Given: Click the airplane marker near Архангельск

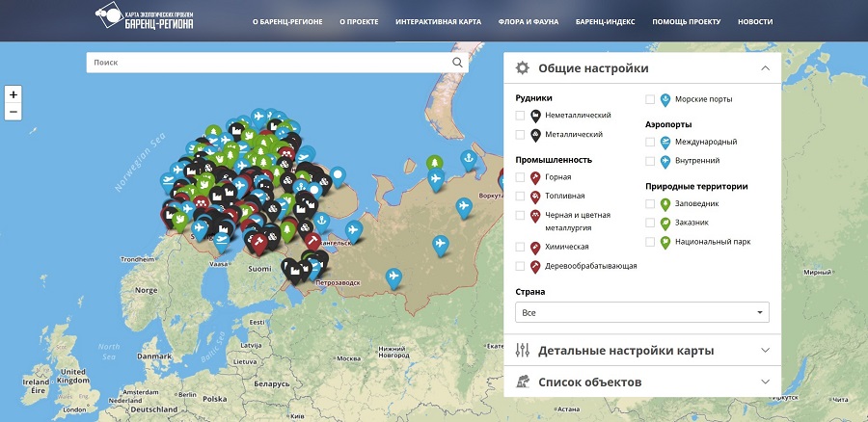Looking at the screenshot, I should (354, 230).
